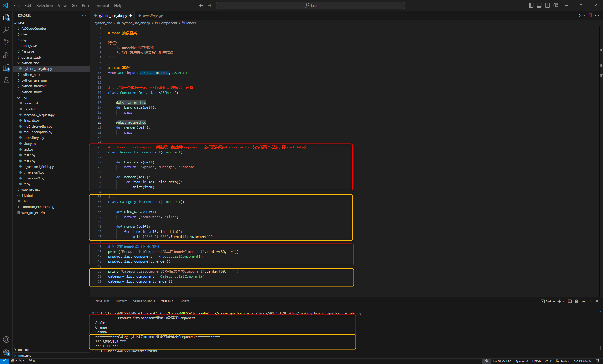
Task: Split the editor to the right
Action: point(590,15)
